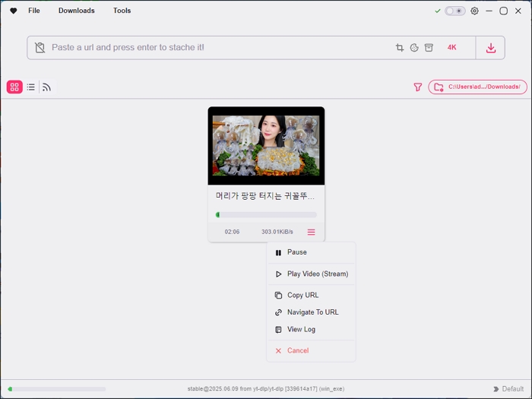This screenshot has height=399, width=532.
Task: Cancel the download from the menu
Action: pos(311,351)
